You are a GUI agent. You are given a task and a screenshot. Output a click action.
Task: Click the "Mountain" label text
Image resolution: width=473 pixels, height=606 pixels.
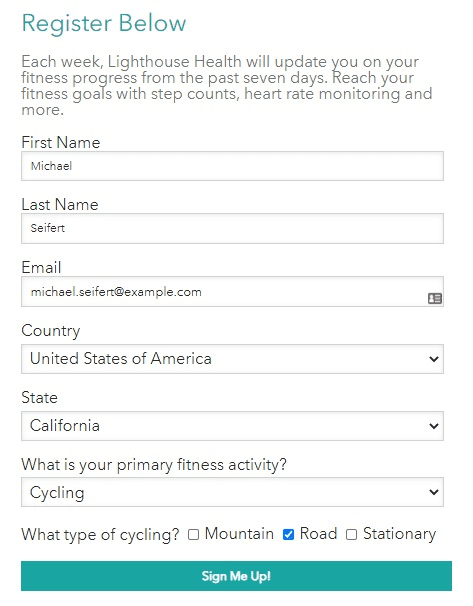[239, 534]
